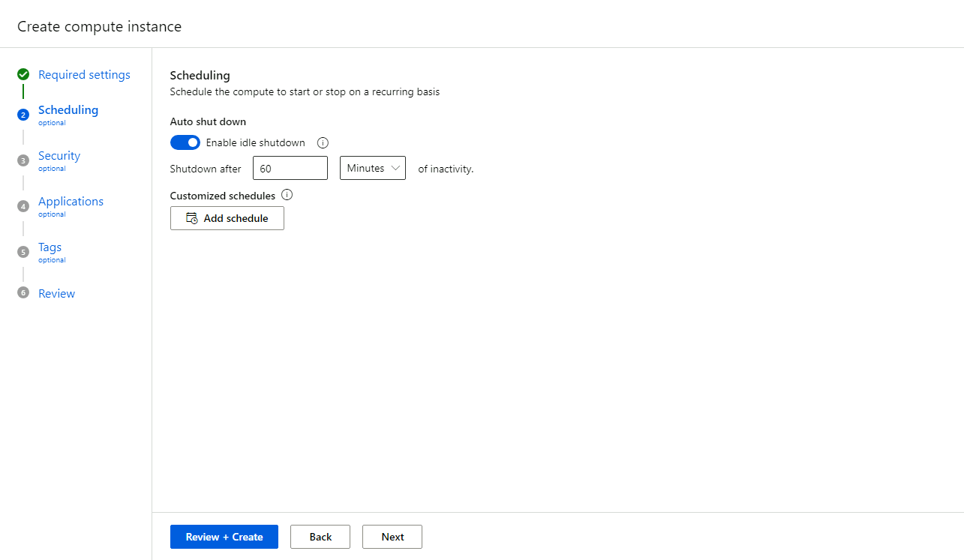Open the Minutes time unit dropdown

pos(373,168)
